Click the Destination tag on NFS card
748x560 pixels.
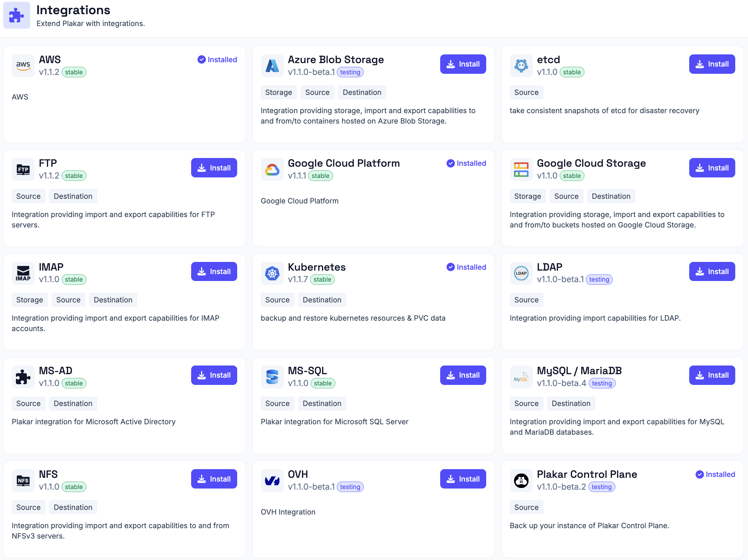(x=73, y=507)
